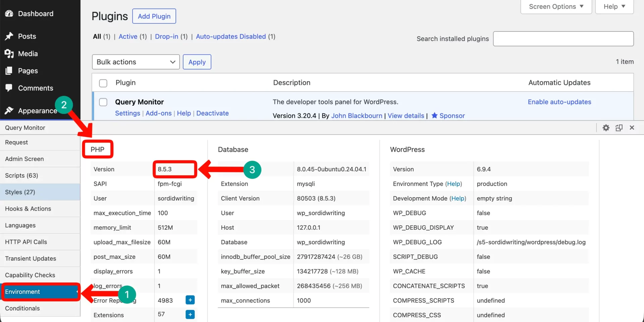This screenshot has height=322, width=644.
Task: Click the Comments bubble icon
Action: [9, 88]
